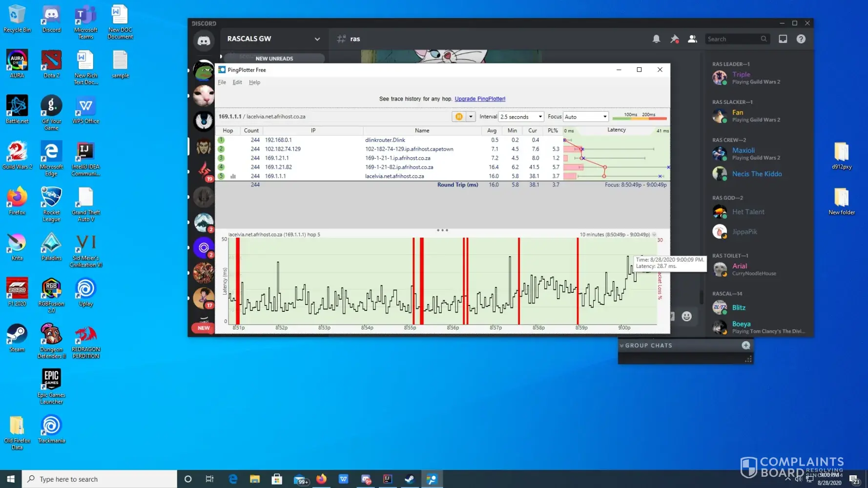
Task: Open PingPlotter File menu
Action: tap(222, 82)
